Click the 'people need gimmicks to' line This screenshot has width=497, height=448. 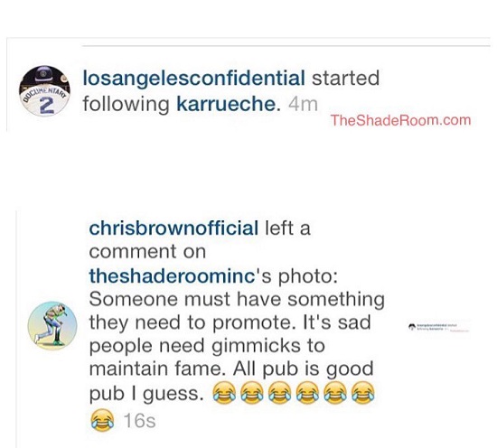click(x=207, y=346)
